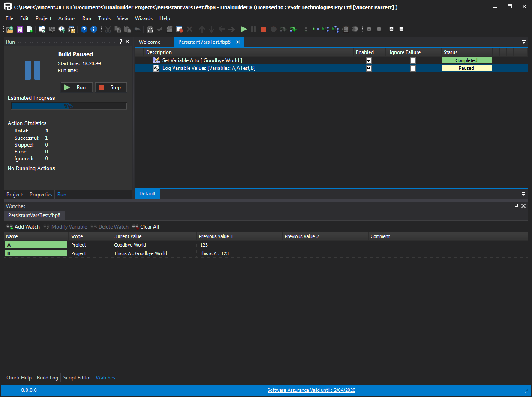Select the green watch variable A name cell
The height and width of the screenshot is (397, 532).
(x=36, y=245)
